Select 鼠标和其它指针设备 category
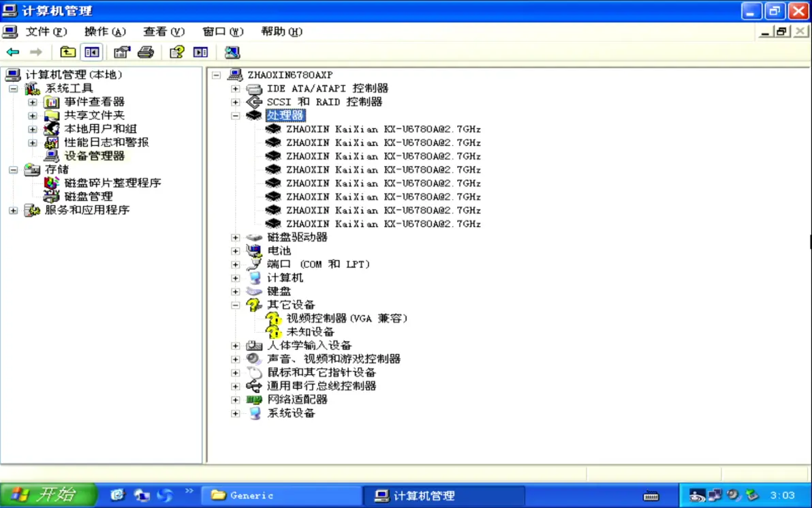This screenshot has height=508, width=812. 321,372
